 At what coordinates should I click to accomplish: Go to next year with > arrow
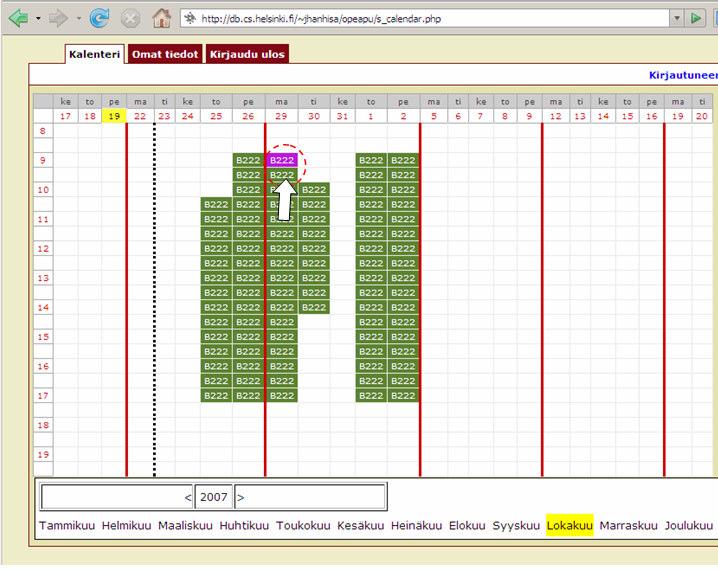241,497
